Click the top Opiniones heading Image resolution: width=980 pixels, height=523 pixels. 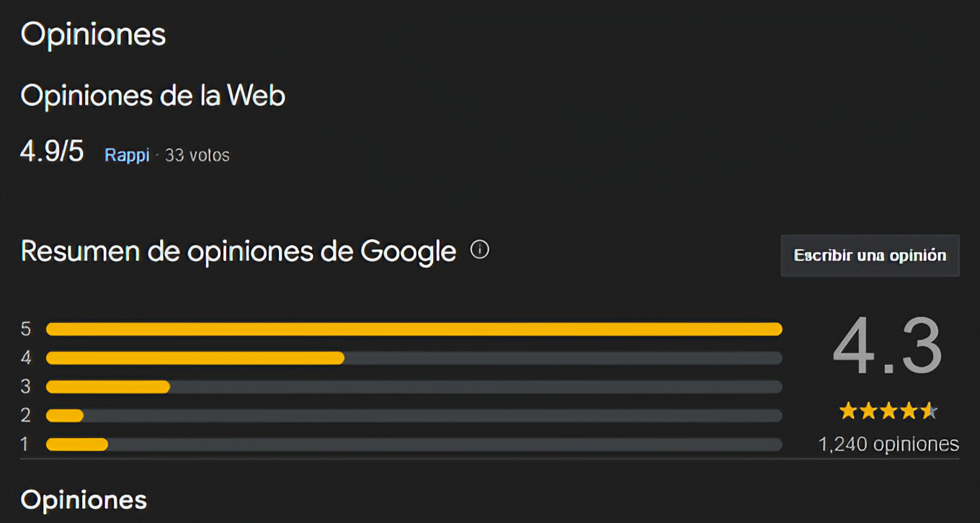pos(93,35)
